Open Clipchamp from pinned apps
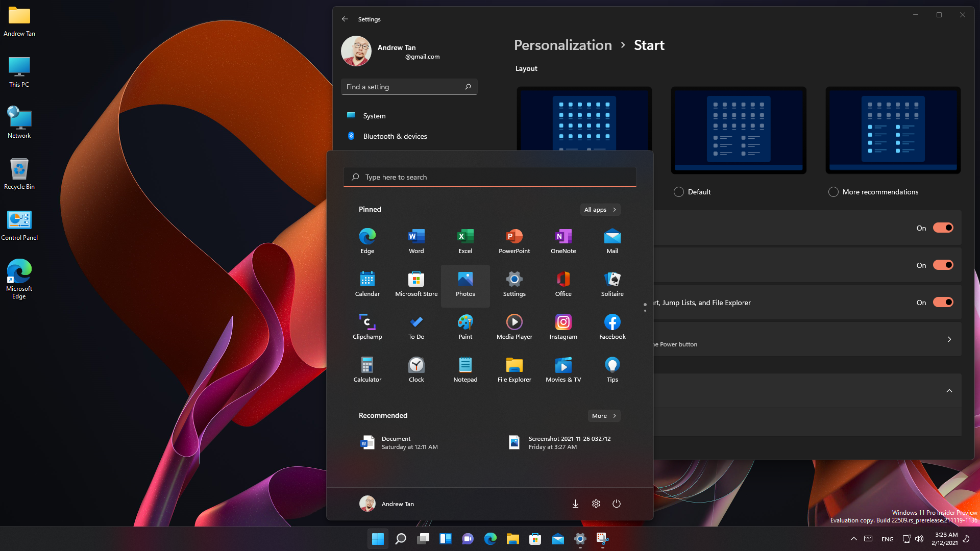The height and width of the screenshot is (551, 980). [x=367, y=327]
